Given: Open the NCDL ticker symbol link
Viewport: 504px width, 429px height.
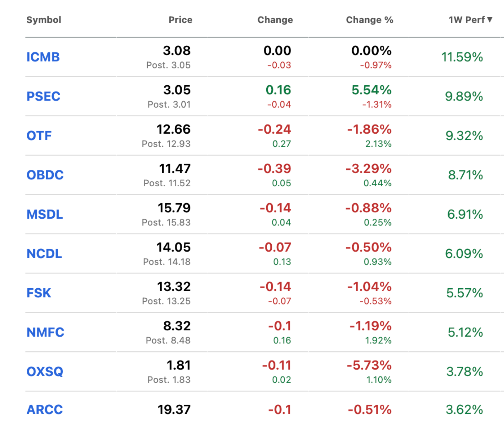Looking at the screenshot, I should point(44,253).
